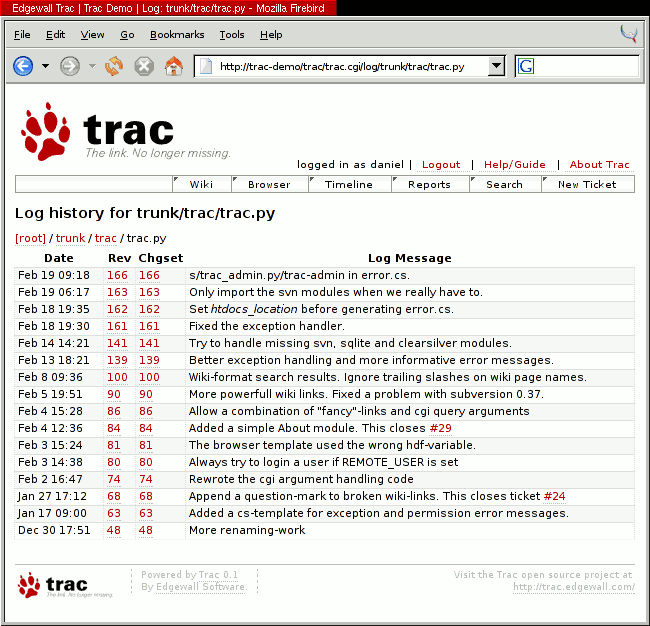Open revision 163 in Rev column
Screen dimensions: 650x626
[x=117, y=292]
